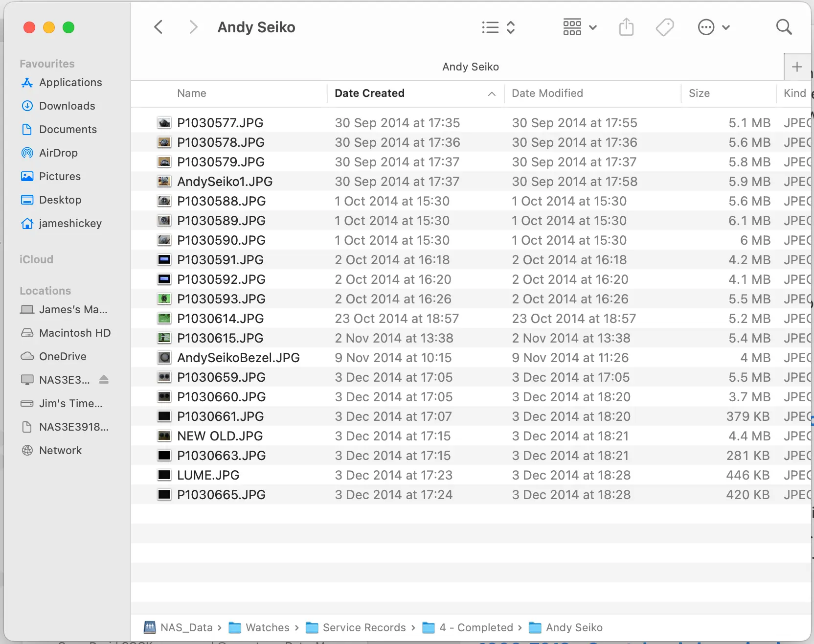Sort by the Name column header
Viewport: 814px width, 644px height.
pos(192,93)
